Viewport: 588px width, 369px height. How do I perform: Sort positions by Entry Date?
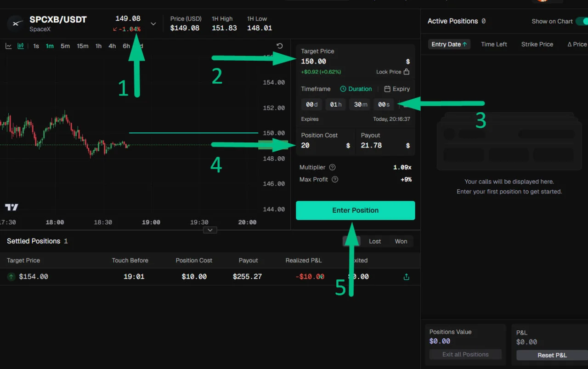(449, 44)
